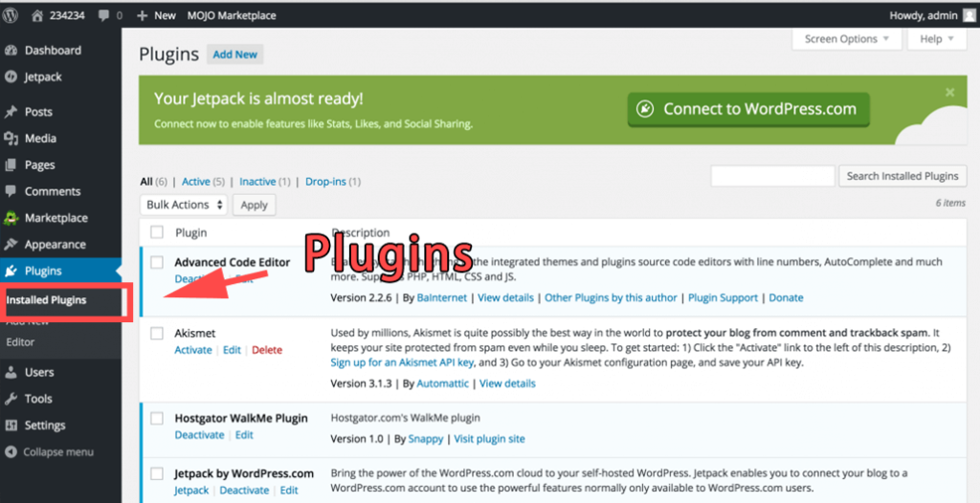Image resolution: width=980 pixels, height=503 pixels.
Task: Open the Automattic author link
Action: (x=442, y=383)
